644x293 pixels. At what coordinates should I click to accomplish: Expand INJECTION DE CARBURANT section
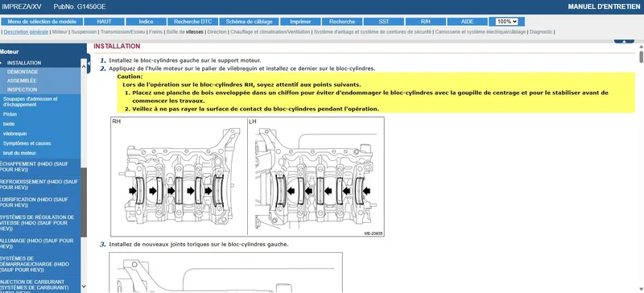coord(40,284)
